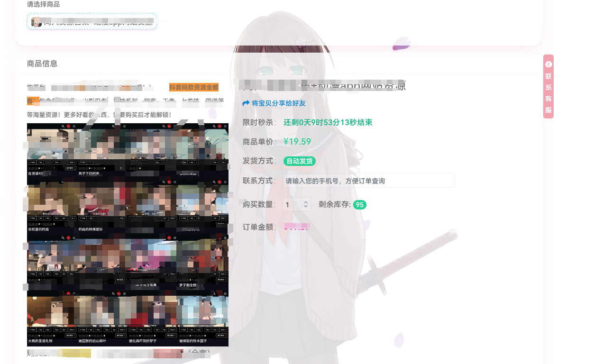Click the arrow icon on 联系客服 tab
Image resolution: width=594 pixels, height=364 pixels.
pyautogui.click(x=548, y=64)
